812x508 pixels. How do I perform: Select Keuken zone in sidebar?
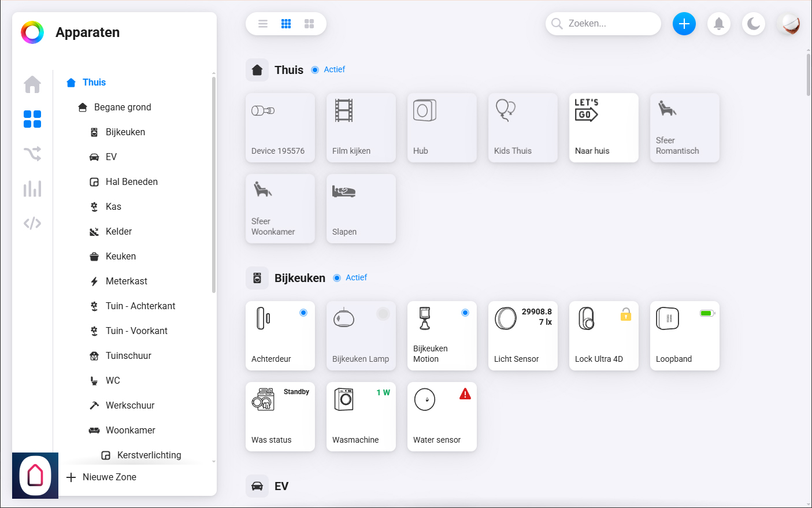pos(120,257)
